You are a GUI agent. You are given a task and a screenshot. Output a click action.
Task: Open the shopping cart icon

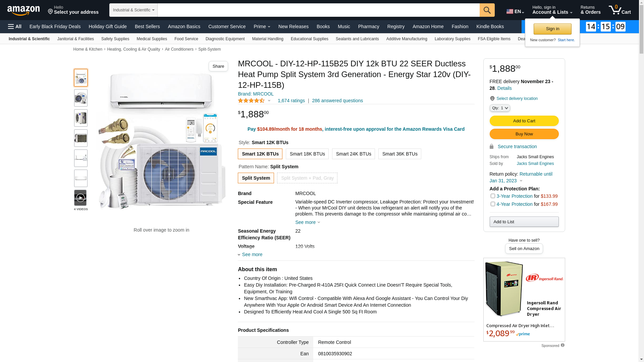[x=619, y=10]
